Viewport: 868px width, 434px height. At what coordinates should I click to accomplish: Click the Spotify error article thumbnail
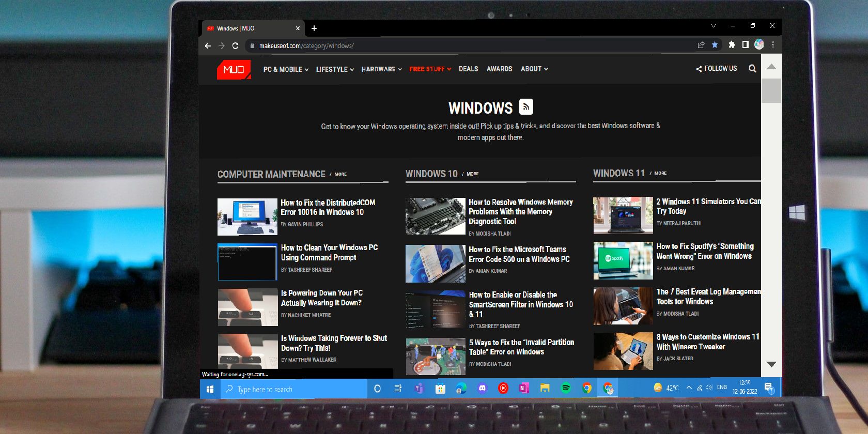623,261
